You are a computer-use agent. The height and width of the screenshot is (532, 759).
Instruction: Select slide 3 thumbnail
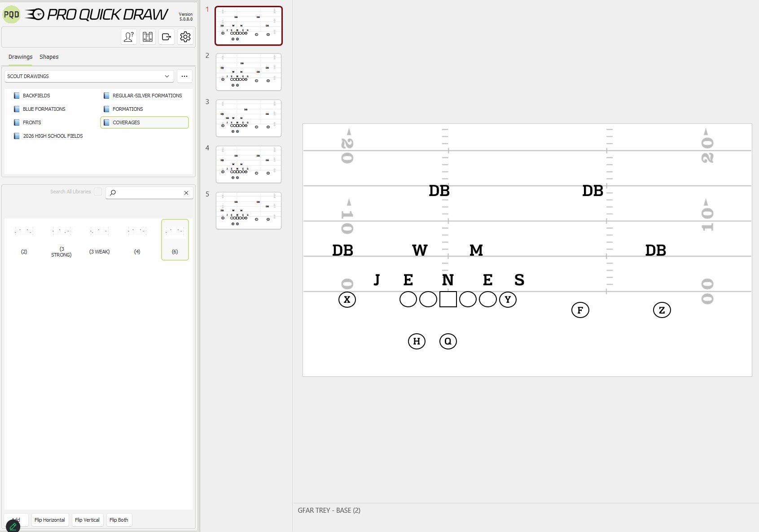pyautogui.click(x=249, y=118)
